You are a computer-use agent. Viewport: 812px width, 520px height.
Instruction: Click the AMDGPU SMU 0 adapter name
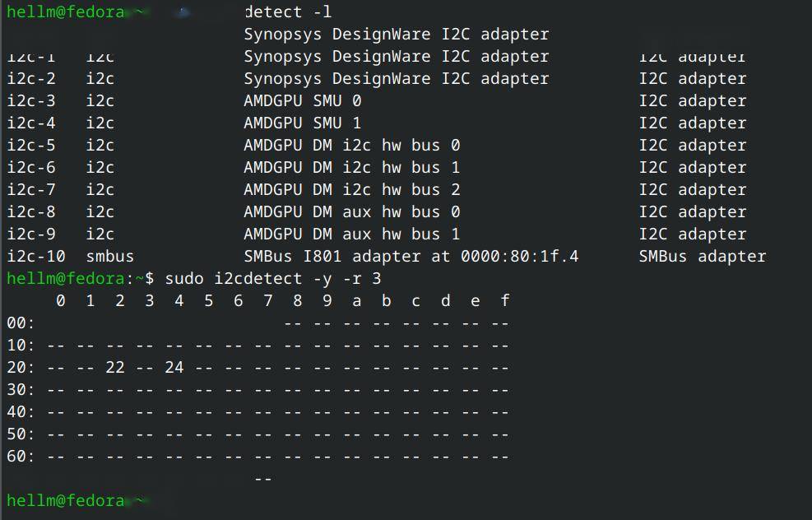[x=302, y=101]
